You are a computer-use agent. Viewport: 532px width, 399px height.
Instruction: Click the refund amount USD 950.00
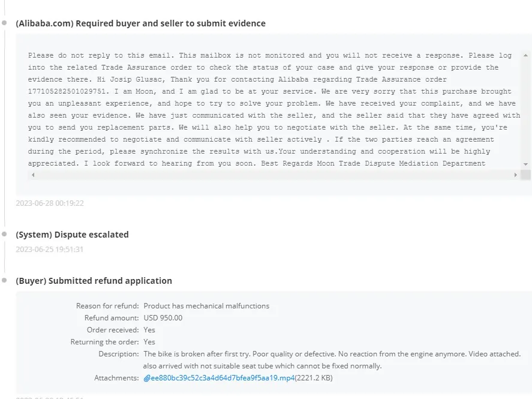coord(163,318)
